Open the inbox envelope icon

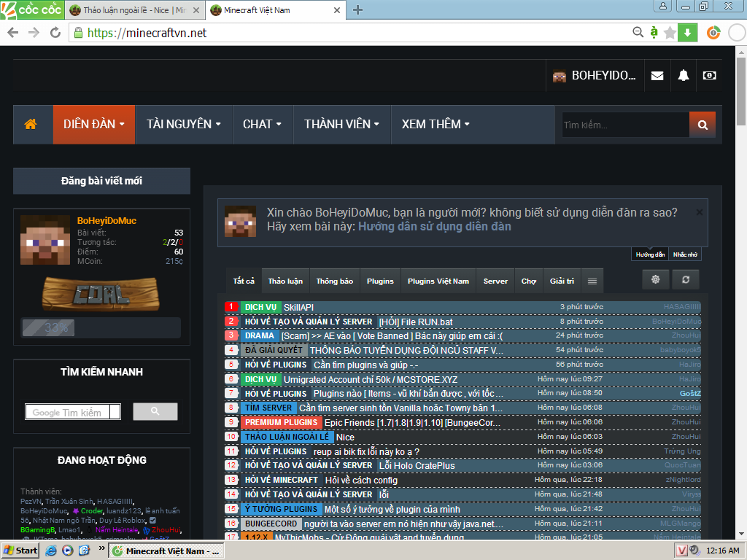(x=657, y=75)
